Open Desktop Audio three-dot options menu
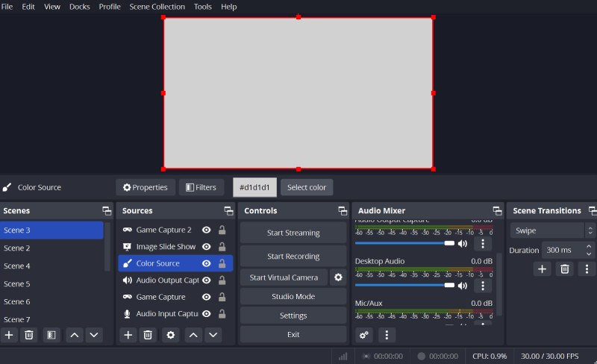597x364 pixels. coord(483,285)
